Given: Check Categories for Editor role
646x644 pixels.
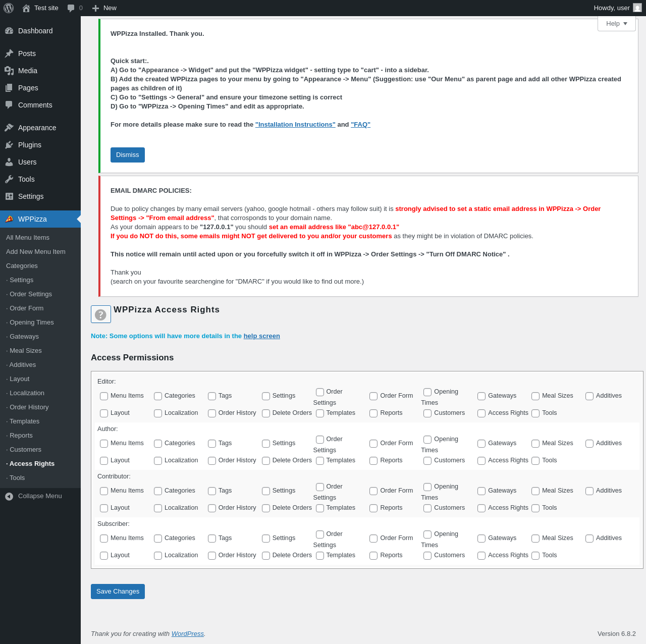Looking at the screenshot, I should (158, 396).
